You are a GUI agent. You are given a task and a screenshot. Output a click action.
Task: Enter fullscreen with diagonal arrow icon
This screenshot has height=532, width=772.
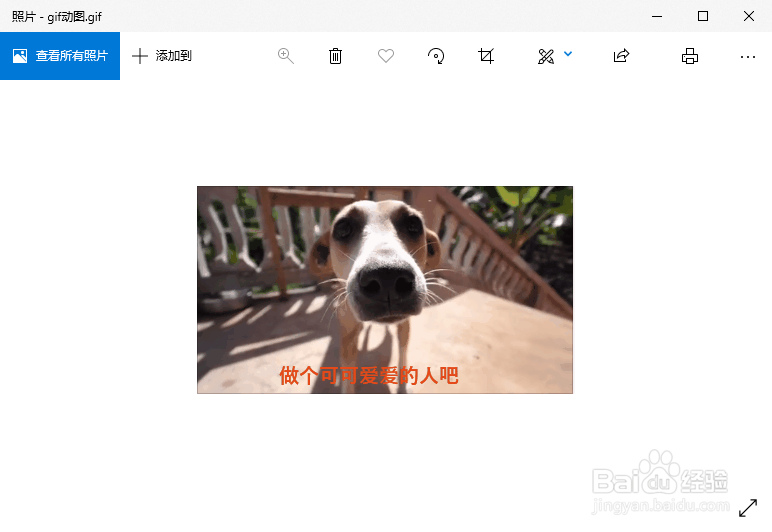(748, 508)
